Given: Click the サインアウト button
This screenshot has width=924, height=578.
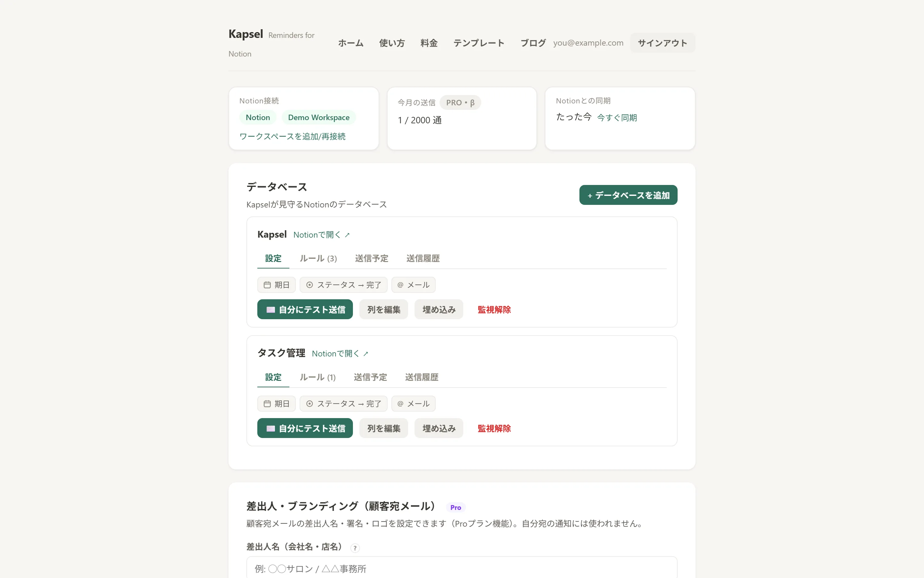Looking at the screenshot, I should (663, 43).
